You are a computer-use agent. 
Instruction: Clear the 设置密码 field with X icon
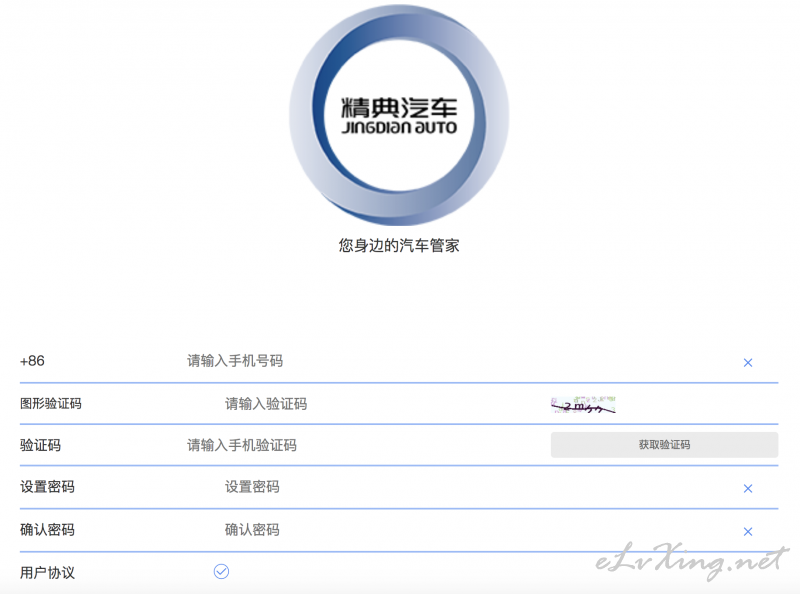point(747,488)
